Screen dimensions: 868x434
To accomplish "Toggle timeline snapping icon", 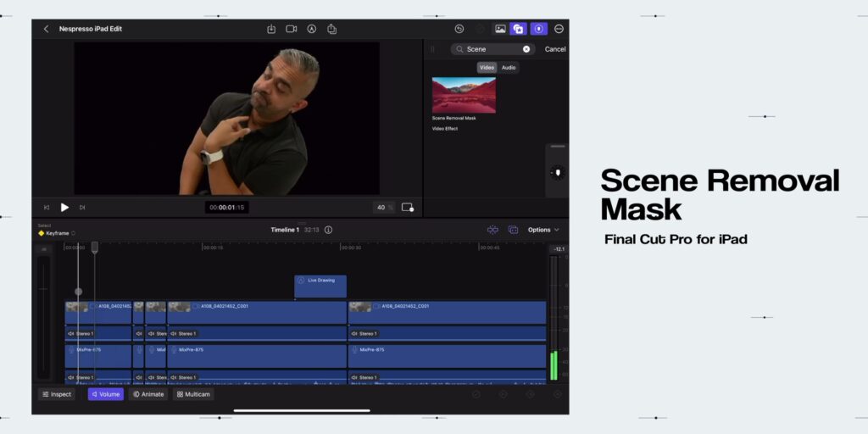I will (492, 230).
